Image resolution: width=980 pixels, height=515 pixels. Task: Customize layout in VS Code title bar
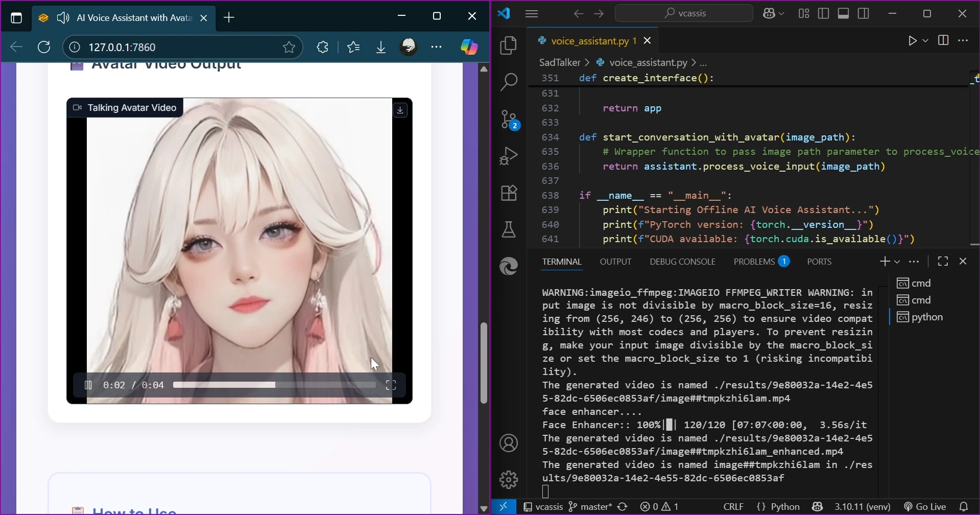[x=804, y=14]
